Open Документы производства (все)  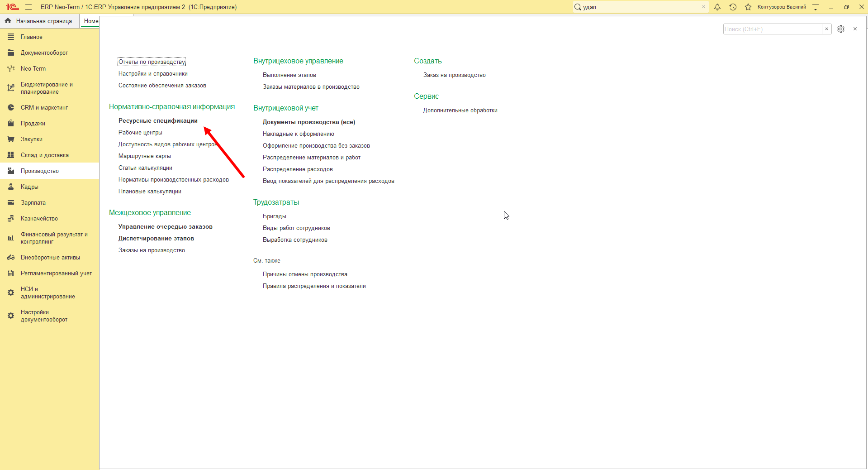309,122
